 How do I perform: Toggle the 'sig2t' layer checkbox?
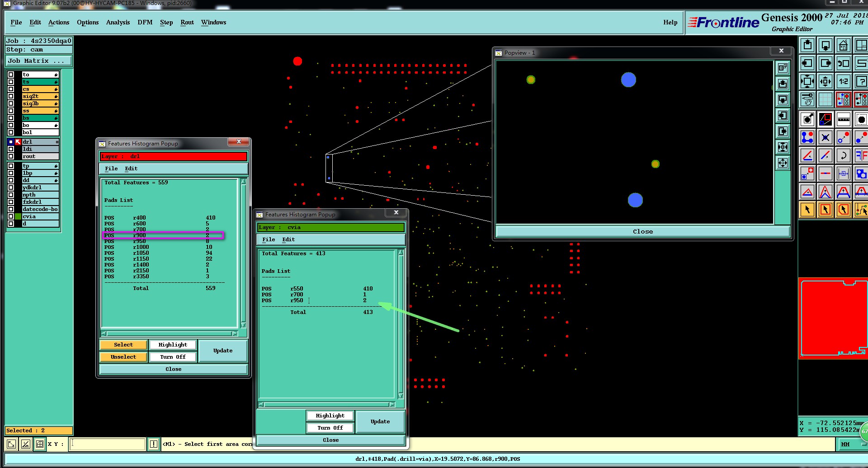11,96
